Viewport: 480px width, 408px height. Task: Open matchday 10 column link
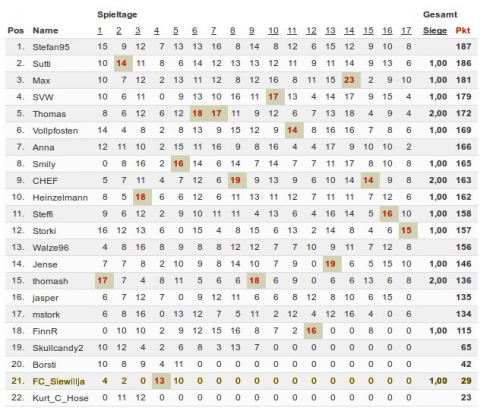click(273, 31)
